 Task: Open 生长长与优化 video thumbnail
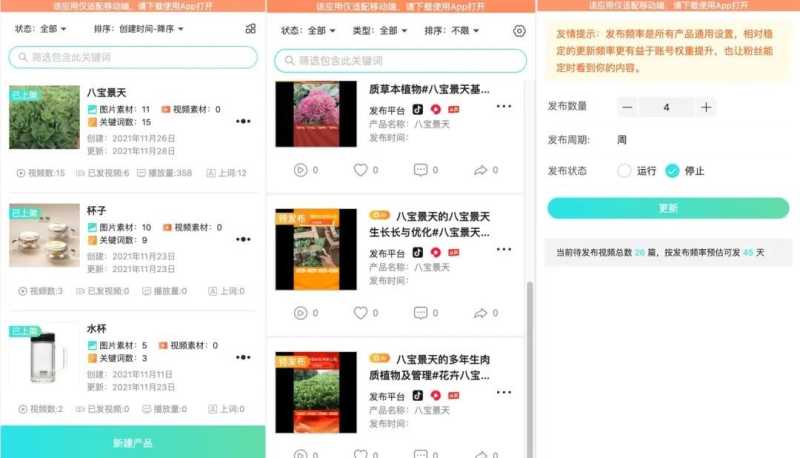[316, 249]
